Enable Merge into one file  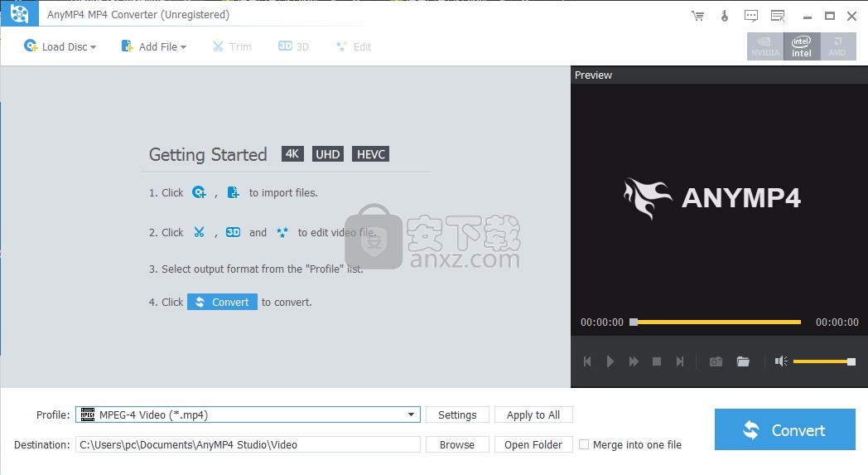[x=584, y=444]
